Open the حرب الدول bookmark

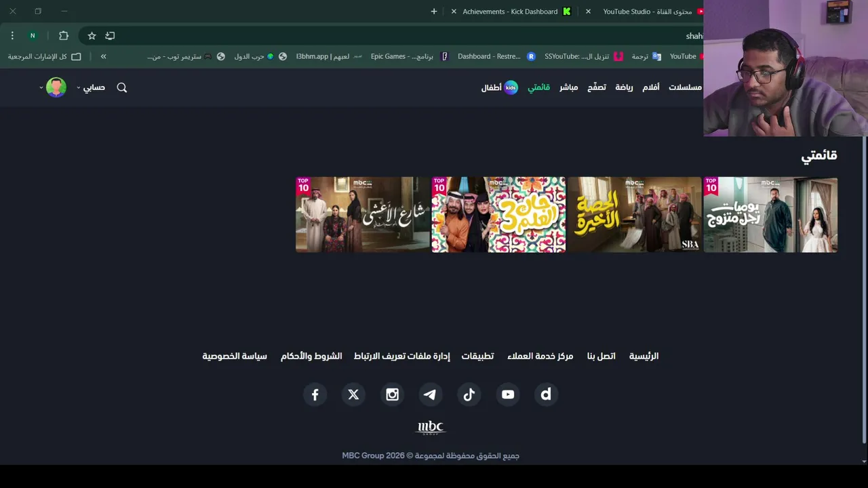(x=260, y=56)
